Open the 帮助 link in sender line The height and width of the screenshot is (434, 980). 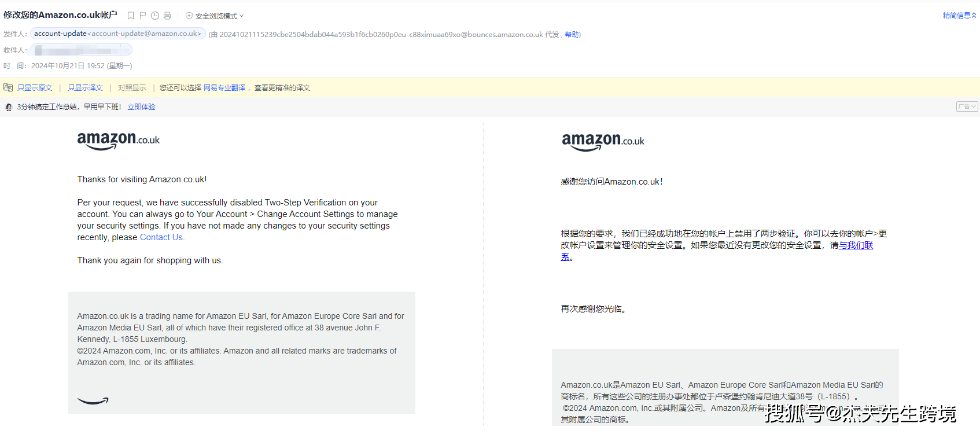tap(572, 35)
